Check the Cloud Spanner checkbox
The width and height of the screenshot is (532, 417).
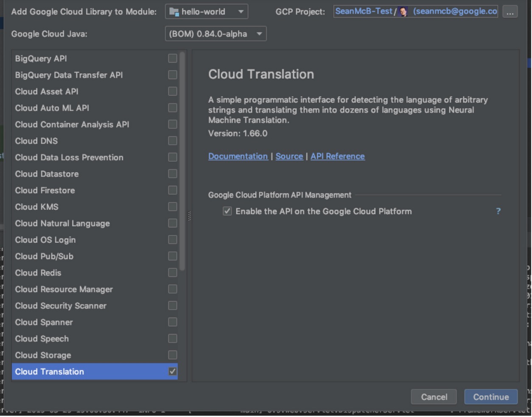pos(172,322)
